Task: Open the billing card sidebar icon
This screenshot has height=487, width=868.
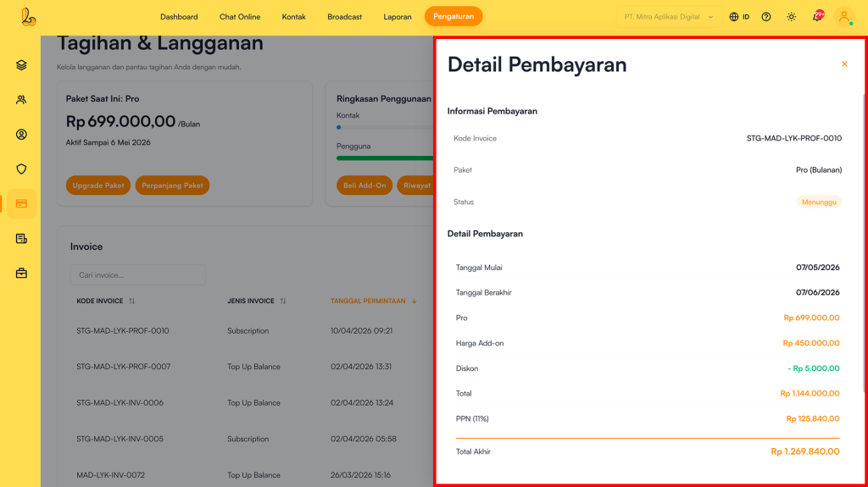Action: (x=21, y=204)
